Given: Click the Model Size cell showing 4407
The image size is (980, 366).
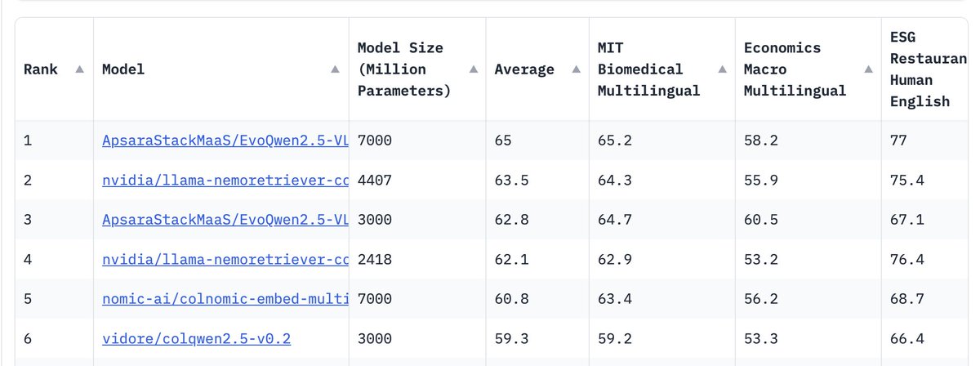Looking at the screenshot, I should coord(375,180).
